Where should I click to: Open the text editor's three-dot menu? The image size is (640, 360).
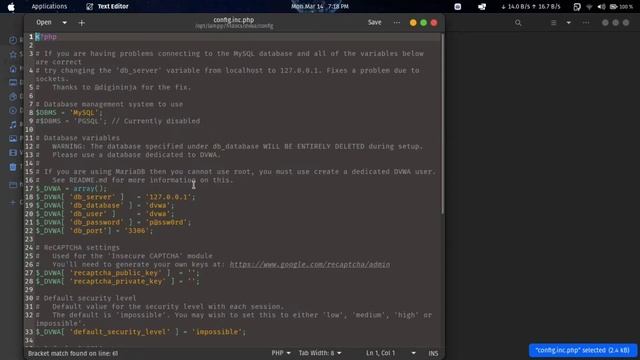click(x=397, y=23)
